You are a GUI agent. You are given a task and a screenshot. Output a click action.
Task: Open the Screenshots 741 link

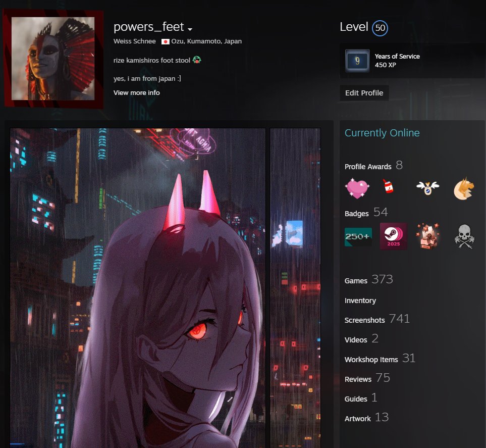[x=377, y=319]
